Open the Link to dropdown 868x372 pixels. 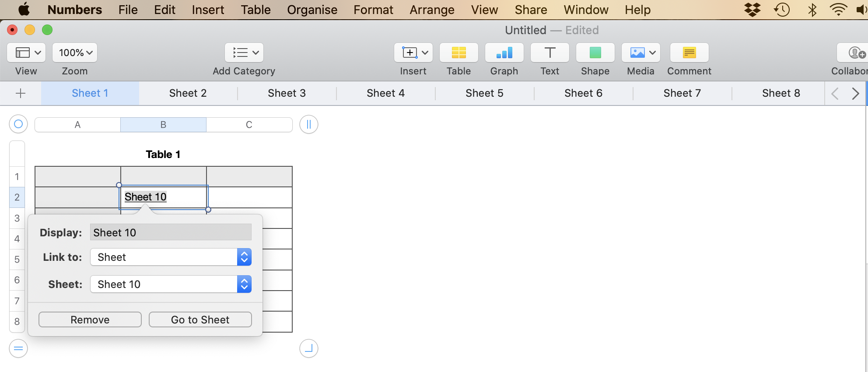[171, 257]
